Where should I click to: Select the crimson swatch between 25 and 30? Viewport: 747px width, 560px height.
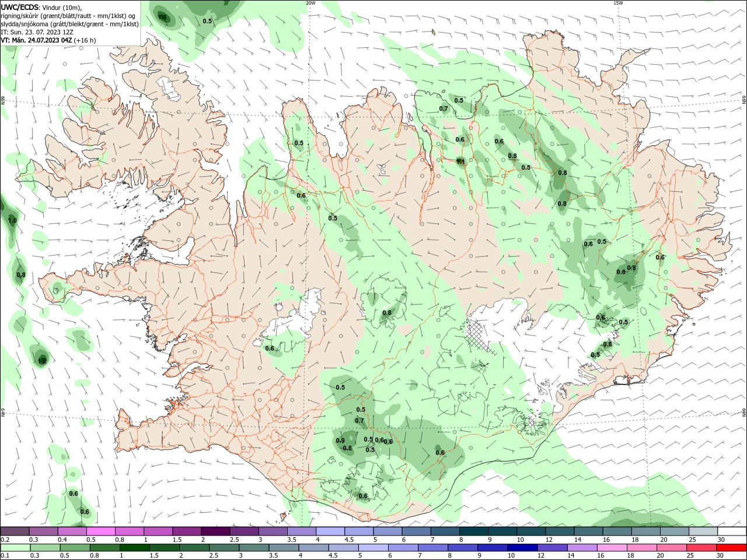702,548
